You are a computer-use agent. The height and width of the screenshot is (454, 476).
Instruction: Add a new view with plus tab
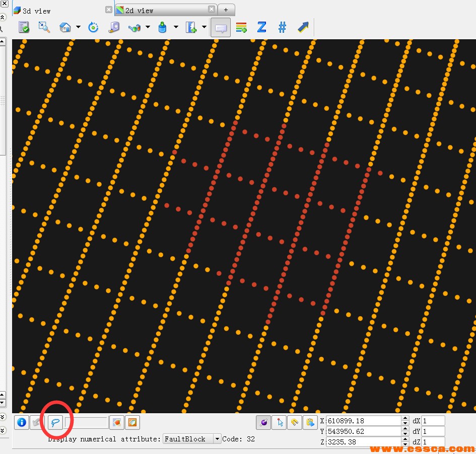point(226,10)
